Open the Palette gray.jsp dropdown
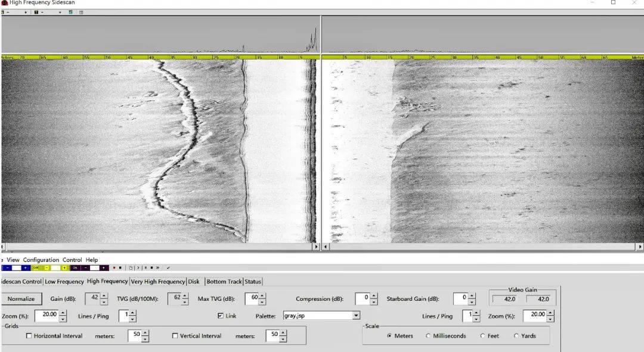Viewport: 644px width, 352px height. tap(356, 316)
